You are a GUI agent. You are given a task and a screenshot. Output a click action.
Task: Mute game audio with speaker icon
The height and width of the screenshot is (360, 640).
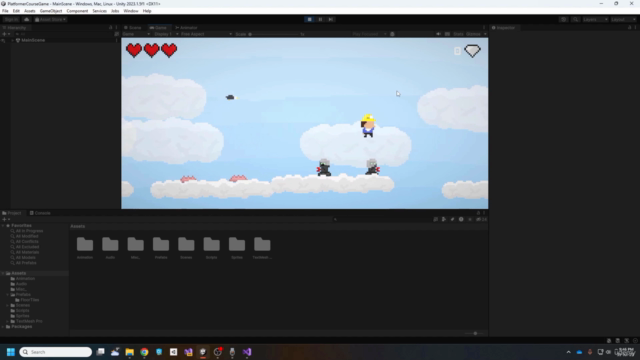click(x=438, y=34)
